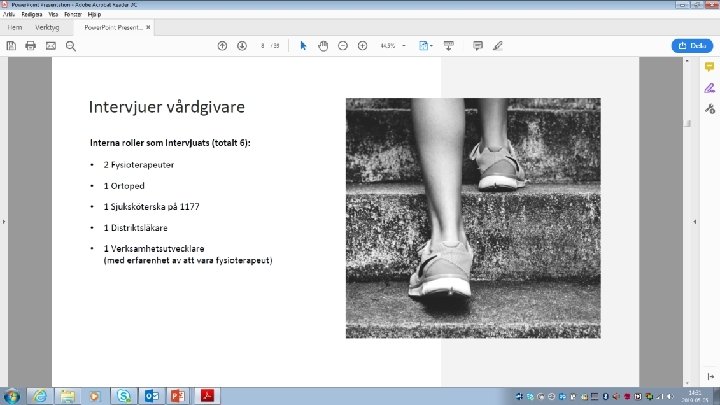Open the Redigera menu
Image resolution: width=720 pixels, height=405 pixels.
click(30, 16)
